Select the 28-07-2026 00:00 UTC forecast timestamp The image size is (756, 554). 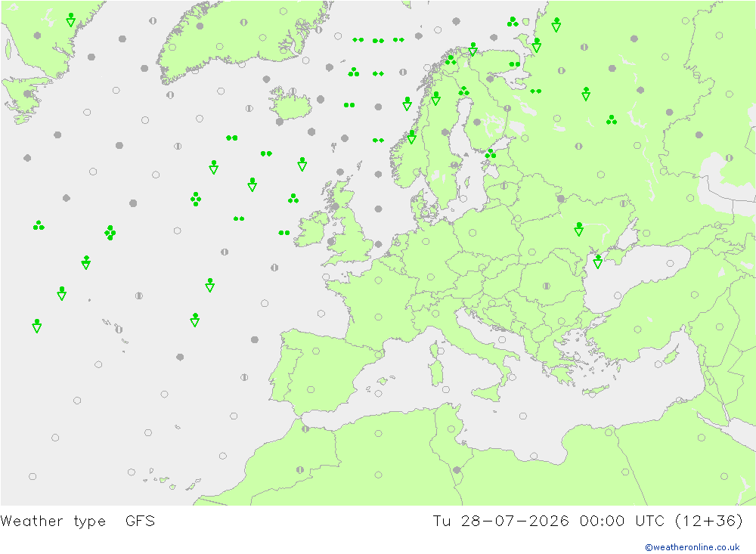(562, 522)
